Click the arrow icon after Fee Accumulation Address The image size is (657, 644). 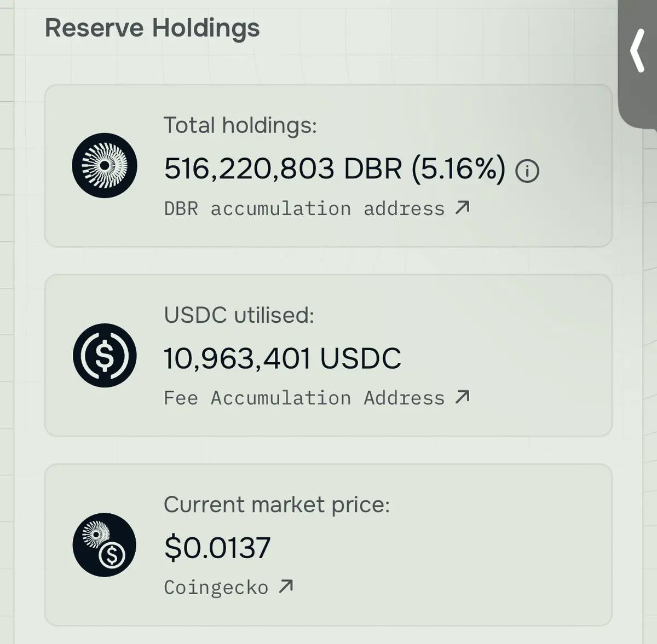click(463, 397)
